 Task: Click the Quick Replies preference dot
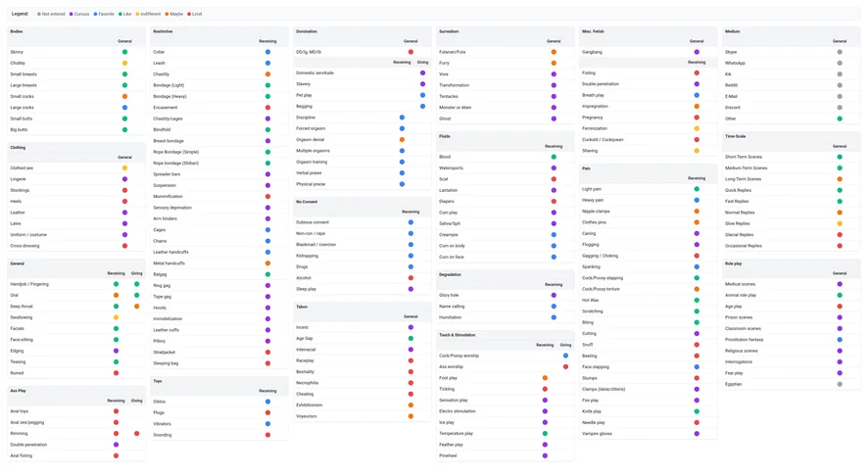click(840, 190)
